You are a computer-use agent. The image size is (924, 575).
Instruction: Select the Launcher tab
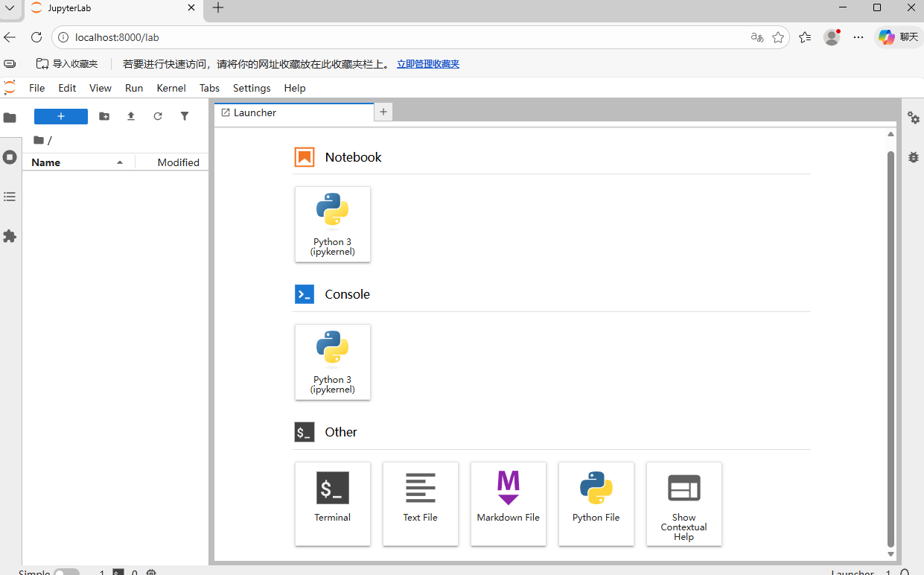tap(294, 112)
